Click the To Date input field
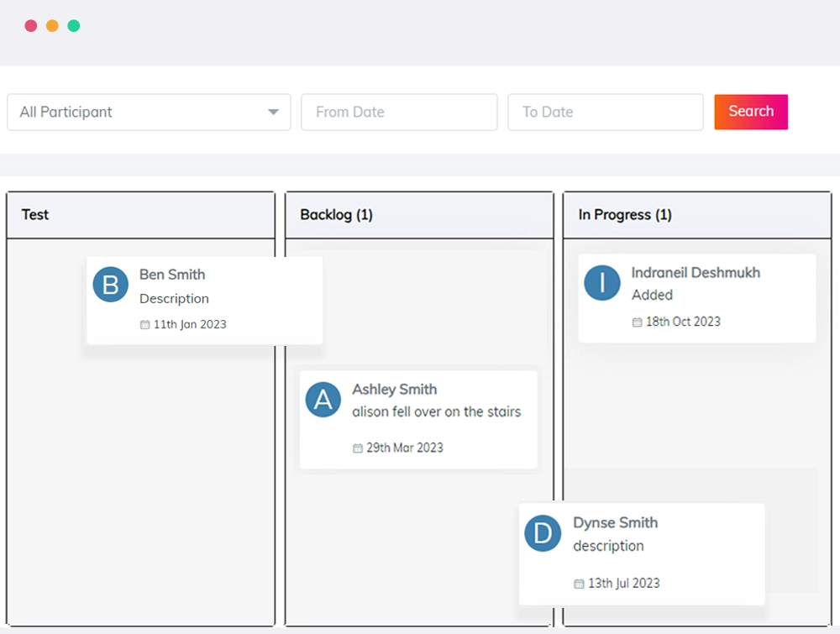 605,112
